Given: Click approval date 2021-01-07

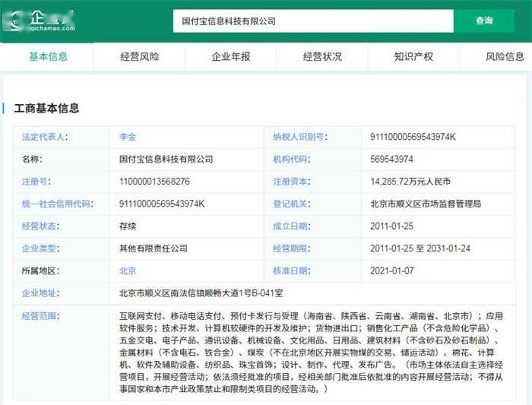Looking at the screenshot, I should [392, 271].
